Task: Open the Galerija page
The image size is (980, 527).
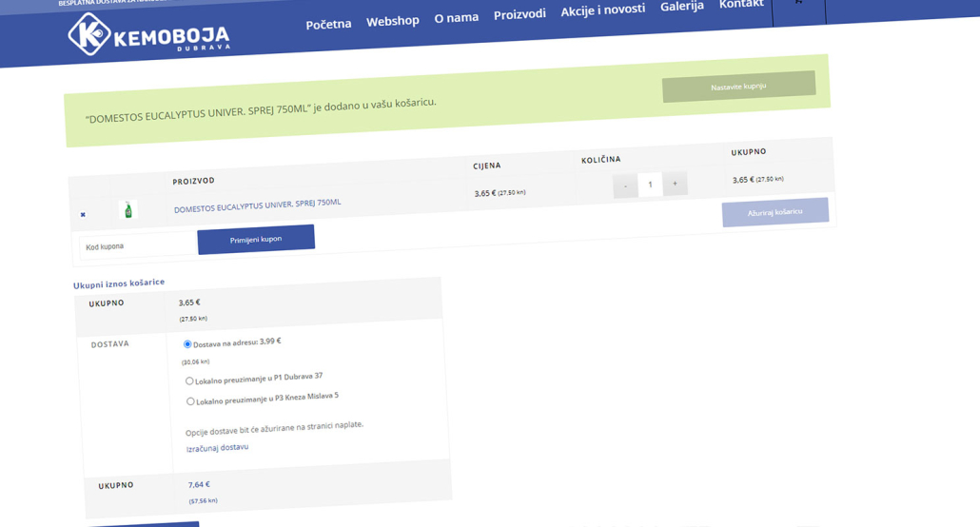Action: [681, 7]
